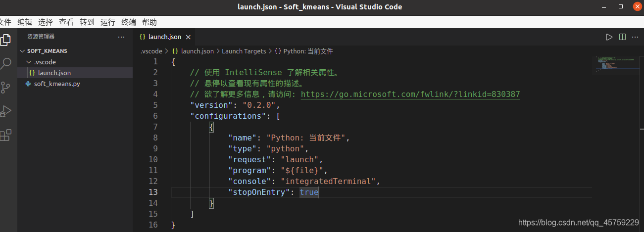
Task: Open the go.microsoft.com fwlink hyperlink
Action: point(410,94)
